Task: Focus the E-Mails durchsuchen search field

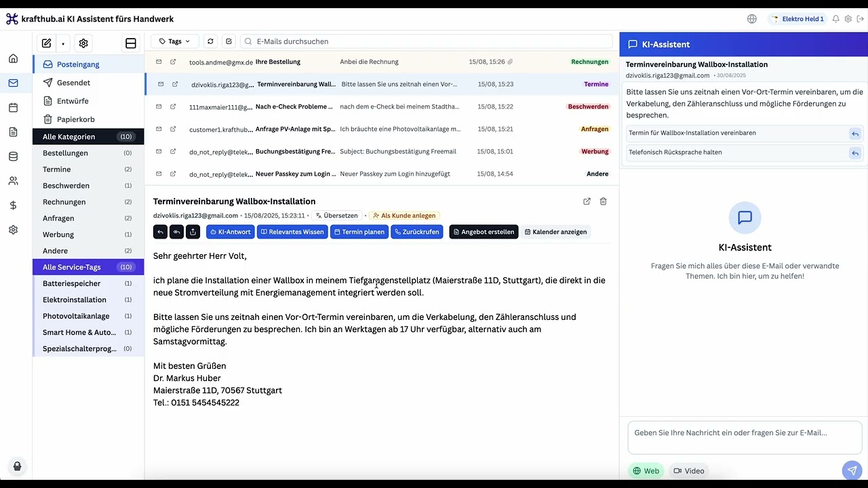Action: 427,41
